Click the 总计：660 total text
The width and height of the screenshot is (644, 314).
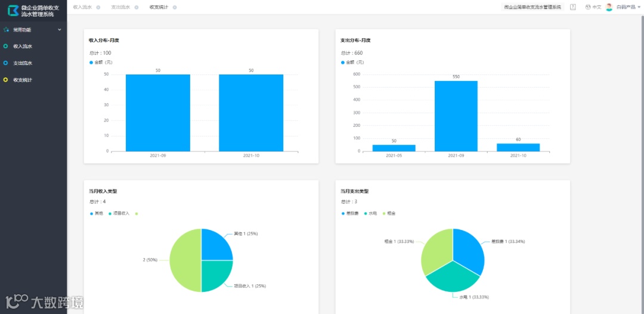point(352,53)
